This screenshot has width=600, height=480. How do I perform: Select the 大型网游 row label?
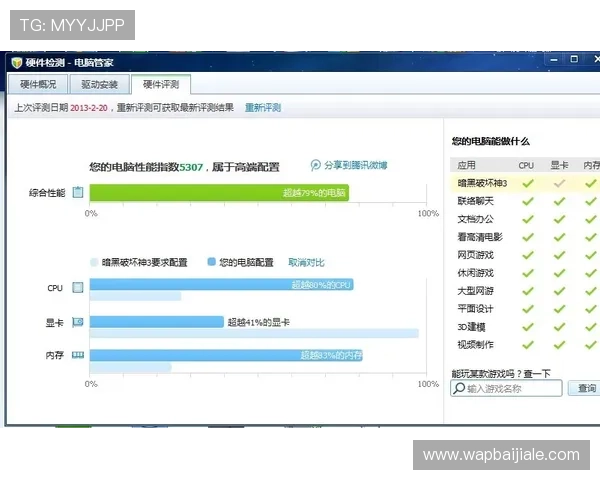pyautogui.click(x=475, y=291)
